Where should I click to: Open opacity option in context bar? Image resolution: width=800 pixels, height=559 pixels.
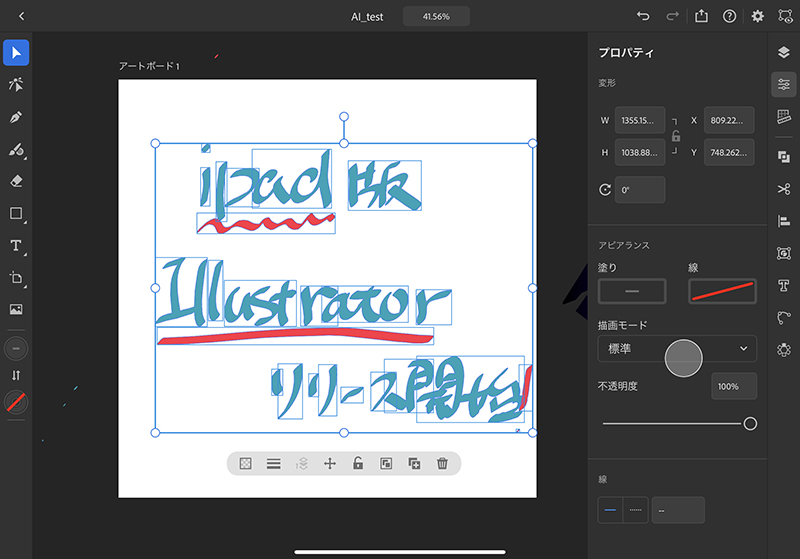245,463
